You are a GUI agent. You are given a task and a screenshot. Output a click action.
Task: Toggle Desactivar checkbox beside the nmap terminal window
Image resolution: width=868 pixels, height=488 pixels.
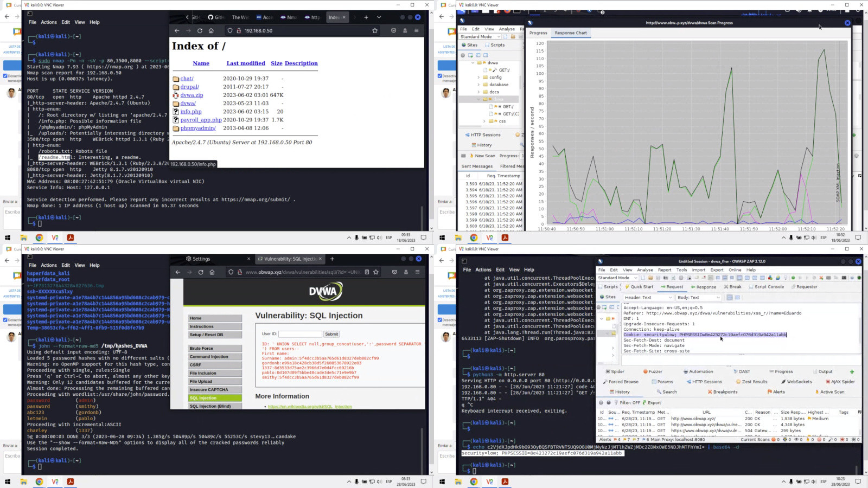pos(5,76)
